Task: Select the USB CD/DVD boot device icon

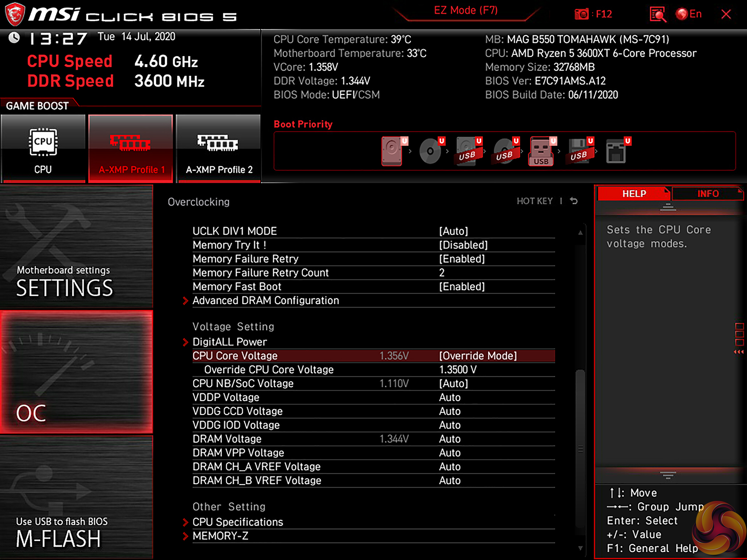Action: click(506, 151)
